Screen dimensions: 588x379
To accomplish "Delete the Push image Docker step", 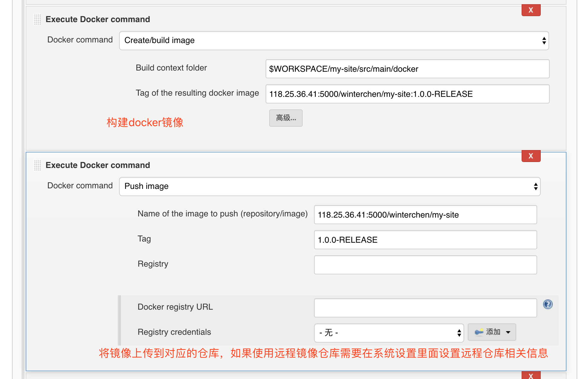I will (x=531, y=156).
